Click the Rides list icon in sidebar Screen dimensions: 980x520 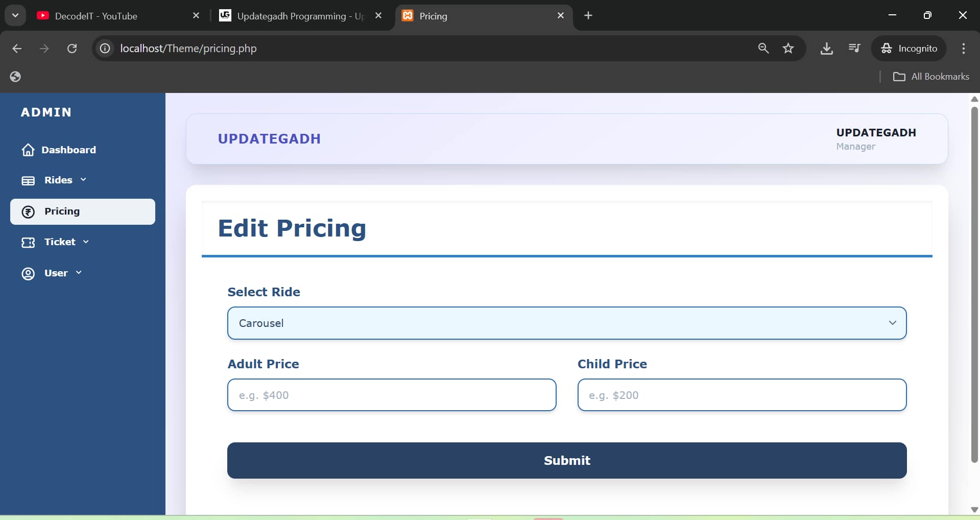click(x=28, y=180)
